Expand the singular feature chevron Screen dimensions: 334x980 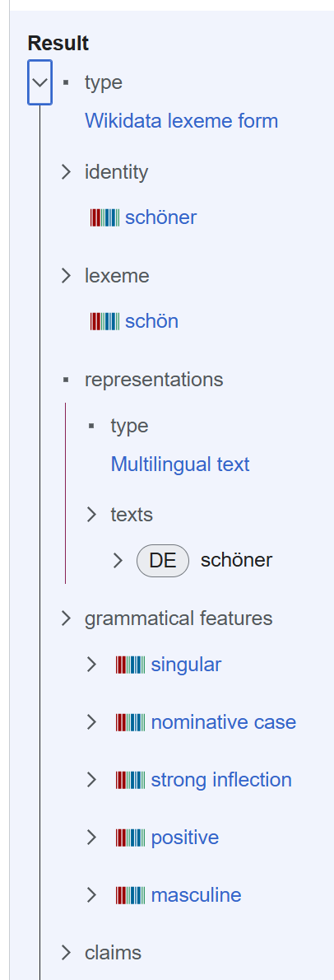tap(92, 665)
